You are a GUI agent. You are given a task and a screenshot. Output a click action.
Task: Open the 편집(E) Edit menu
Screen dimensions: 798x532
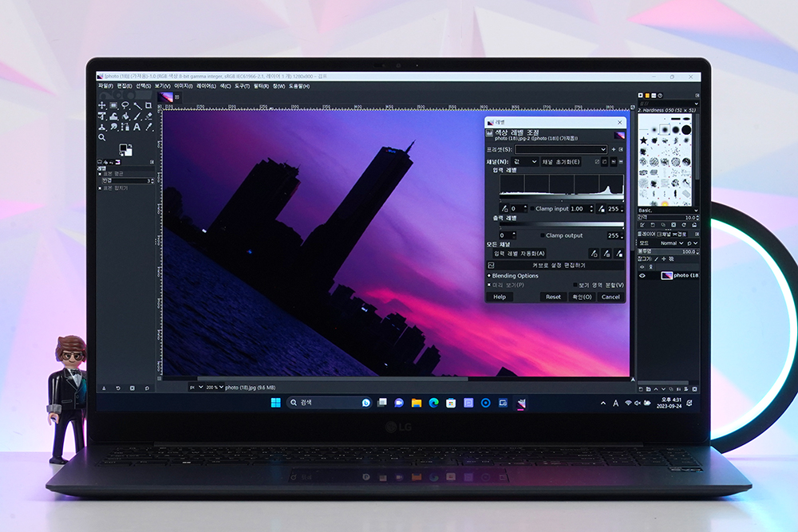pyautogui.click(x=124, y=86)
